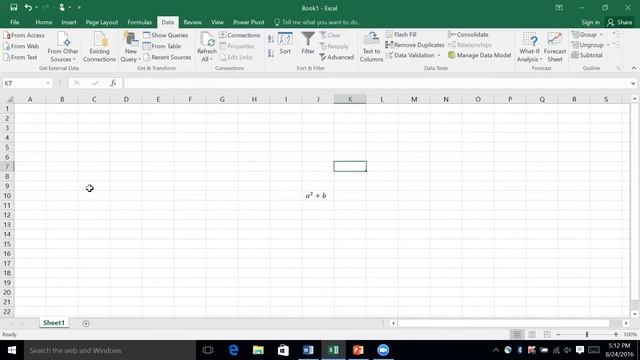Import data From Text
Screen dimensions: 640x360
[20, 57]
